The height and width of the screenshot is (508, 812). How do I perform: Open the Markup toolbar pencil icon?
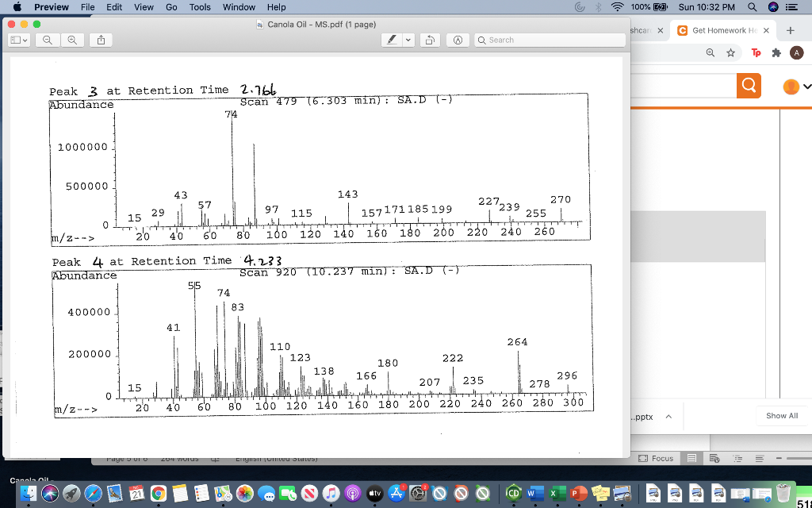(x=391, y=40)
